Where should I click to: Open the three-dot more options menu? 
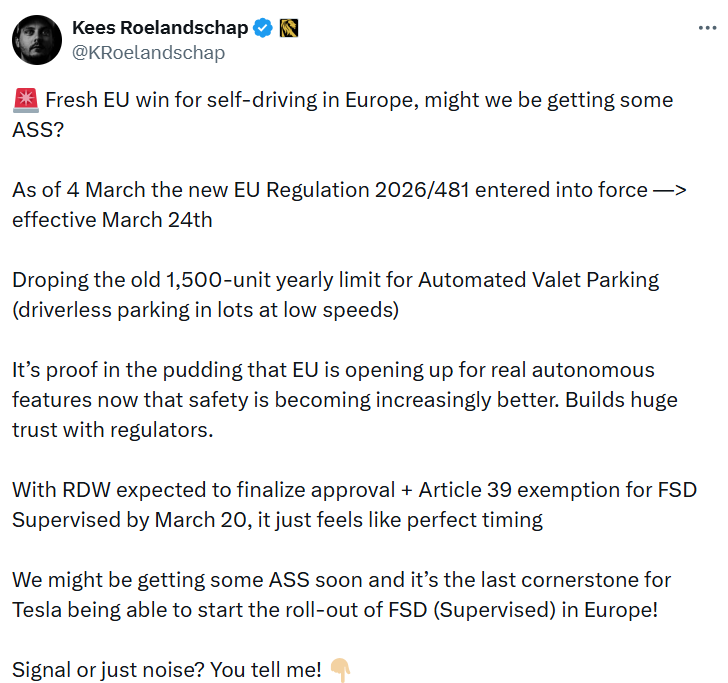[x=707, y=28]
